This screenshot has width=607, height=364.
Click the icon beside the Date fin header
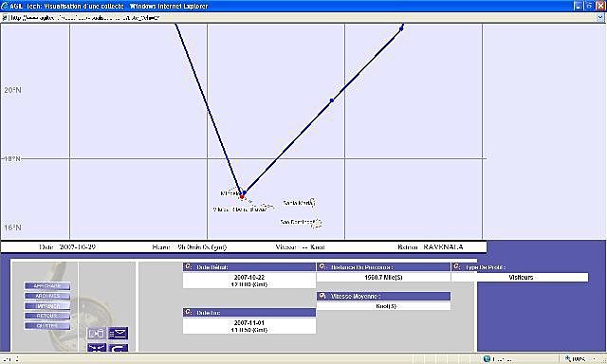188,312
